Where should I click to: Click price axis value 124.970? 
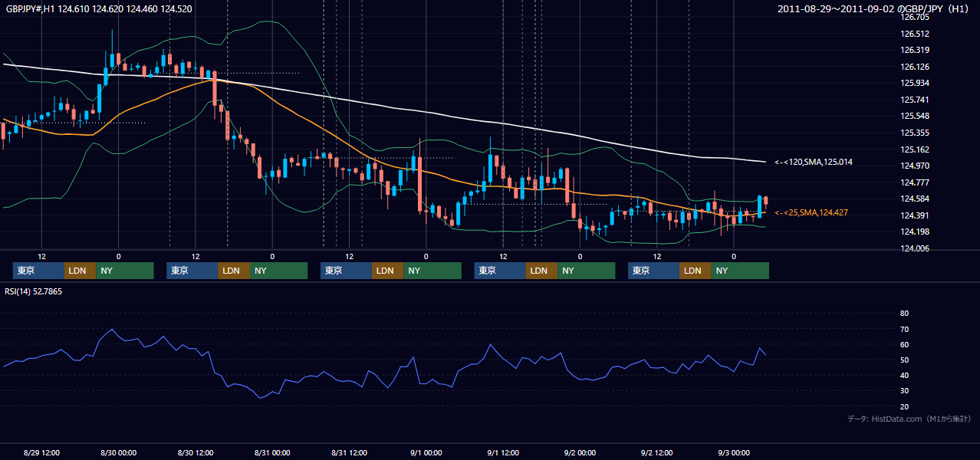point(914,166)
